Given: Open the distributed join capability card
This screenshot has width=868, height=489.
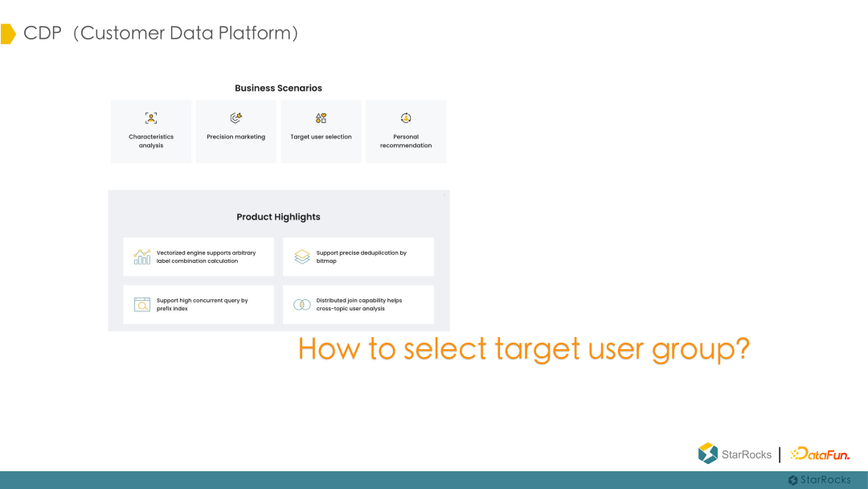Looking at the screenshot, I should (358, 305).
